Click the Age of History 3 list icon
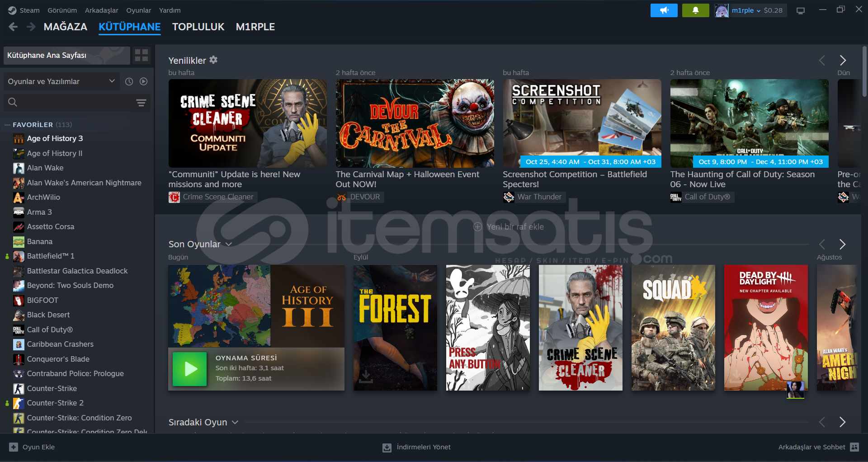The height and width of the screenshot is (462, 868). [19, 139]
